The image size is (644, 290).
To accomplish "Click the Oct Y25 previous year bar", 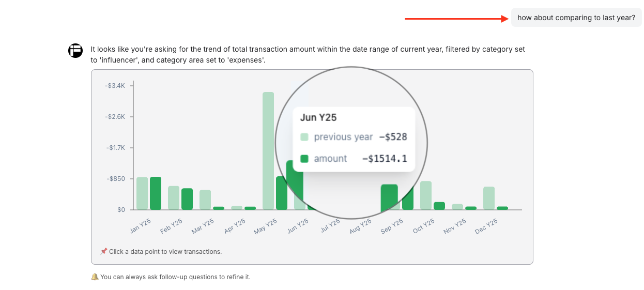I will [426, 195].
